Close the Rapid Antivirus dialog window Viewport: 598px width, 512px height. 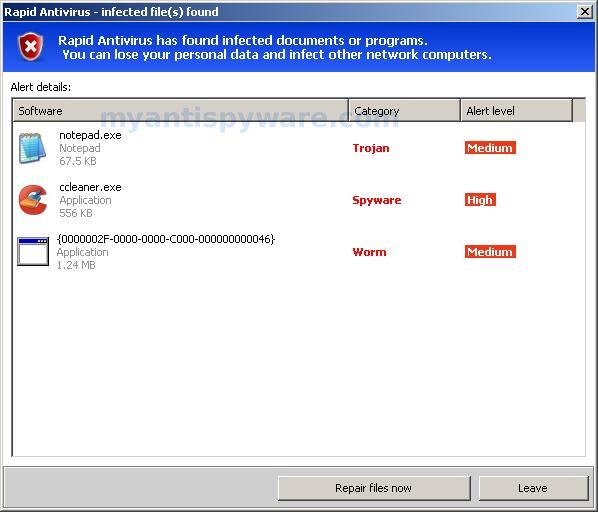[585, 12]
